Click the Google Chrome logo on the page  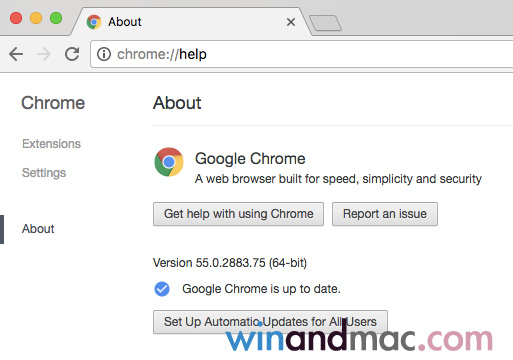pyautogui.click(x=169, y=162)
